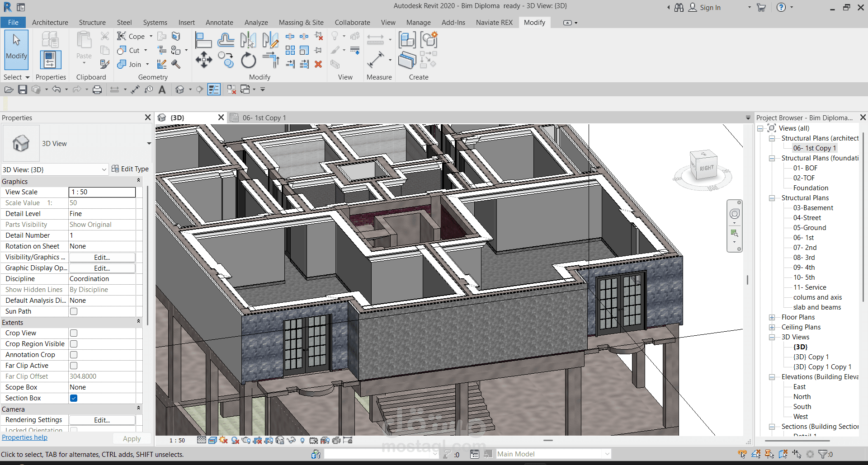Viewport: 868px width, 465px height.
Task: Click the red Delete icon in ribbon
Action: (x=318, y=64)
